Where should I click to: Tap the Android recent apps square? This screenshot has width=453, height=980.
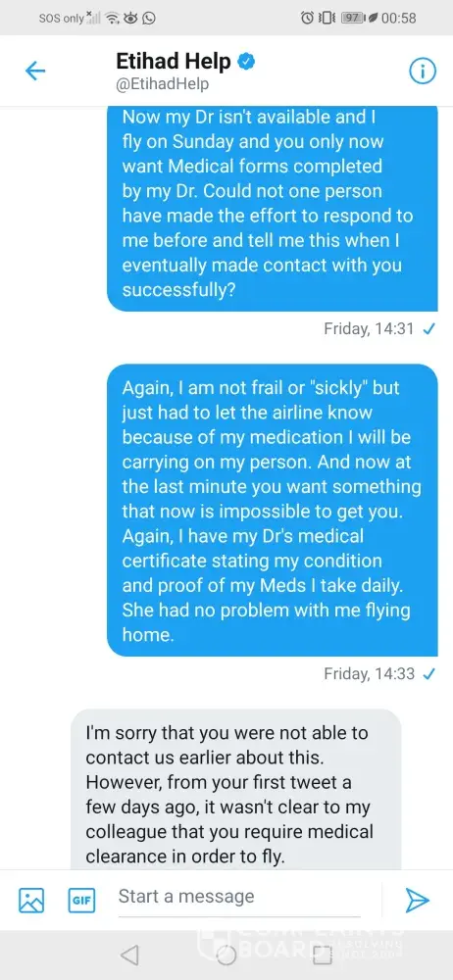coord(323,954)
